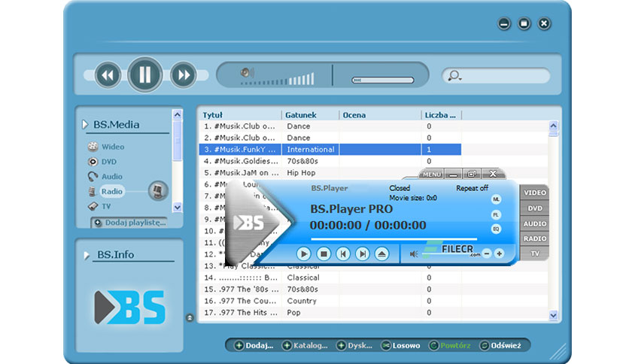The image size is (629, 364).
Task: Toggle the EQ equalizer button
Action: tap(497, 229)
